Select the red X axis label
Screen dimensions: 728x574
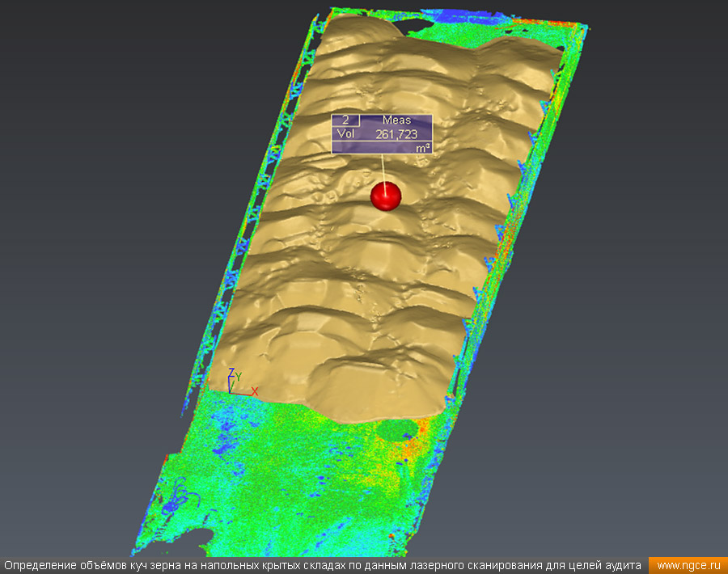(254, 391)
